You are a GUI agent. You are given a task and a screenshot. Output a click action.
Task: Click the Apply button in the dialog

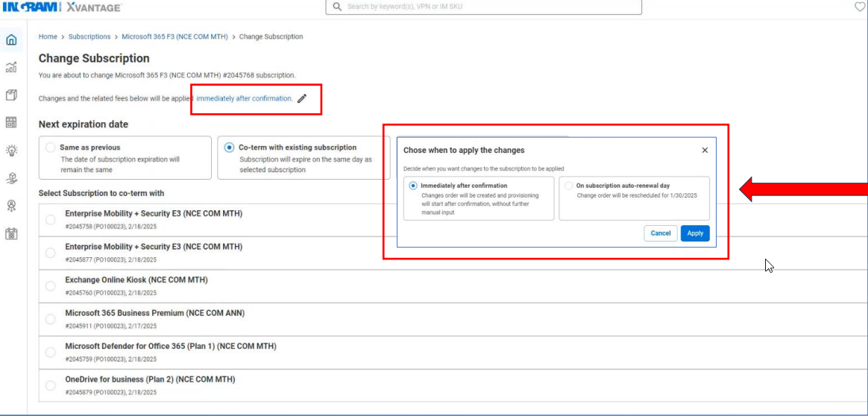click(695, 233)
